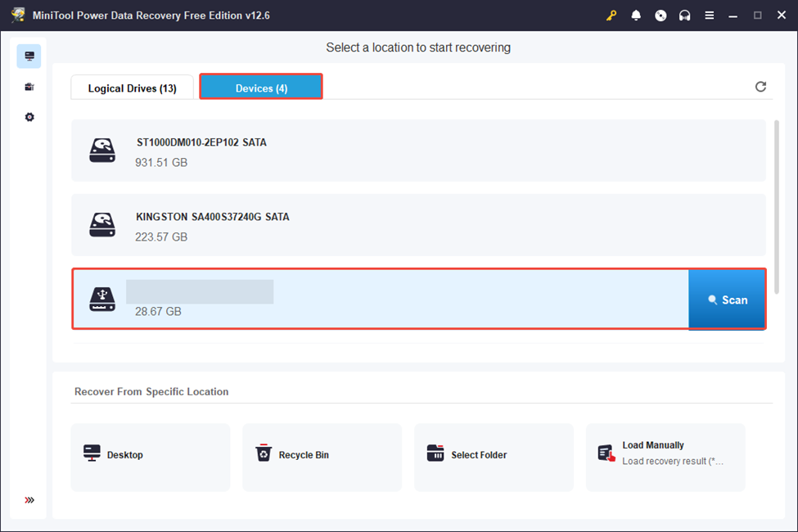Click the Load recovery result description text

(672, 461)
